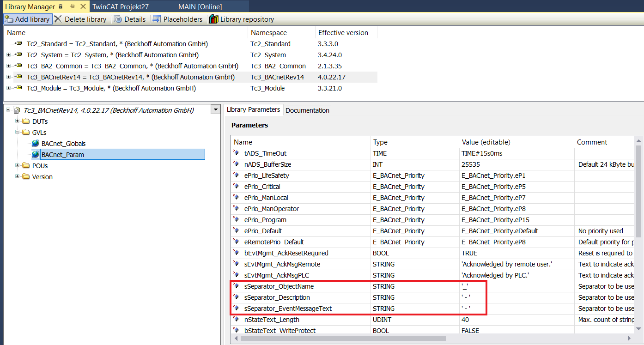Open the dropdown arrow above the library tree
644x345 pixels.
coord(215,110)
